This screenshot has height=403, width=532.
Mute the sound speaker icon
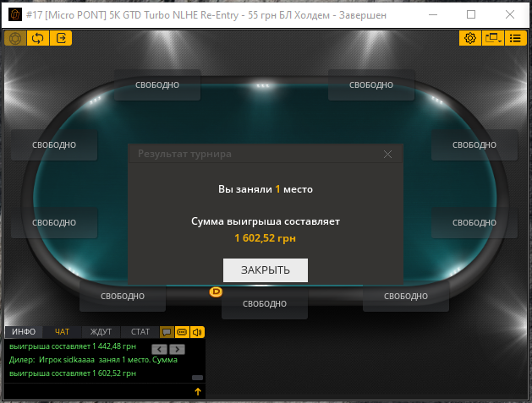197,332
